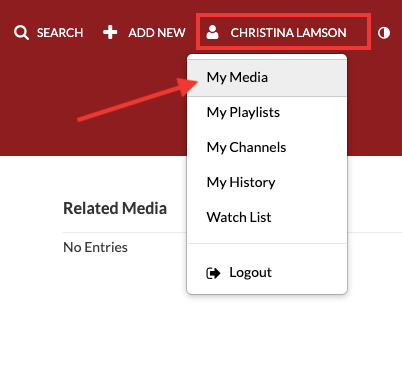Click the CHRISTINA LAMSON name text
402x374 pixels.
(x=288, y=33)
